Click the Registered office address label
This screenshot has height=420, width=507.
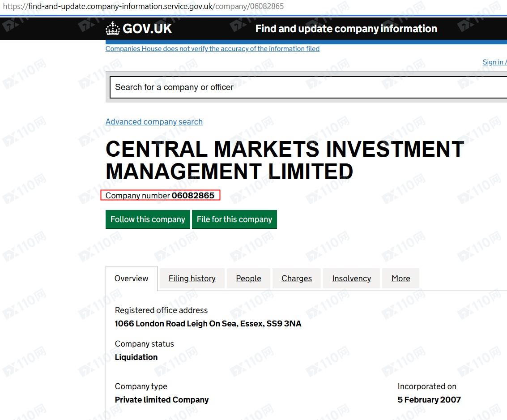(x=162, y=310)
